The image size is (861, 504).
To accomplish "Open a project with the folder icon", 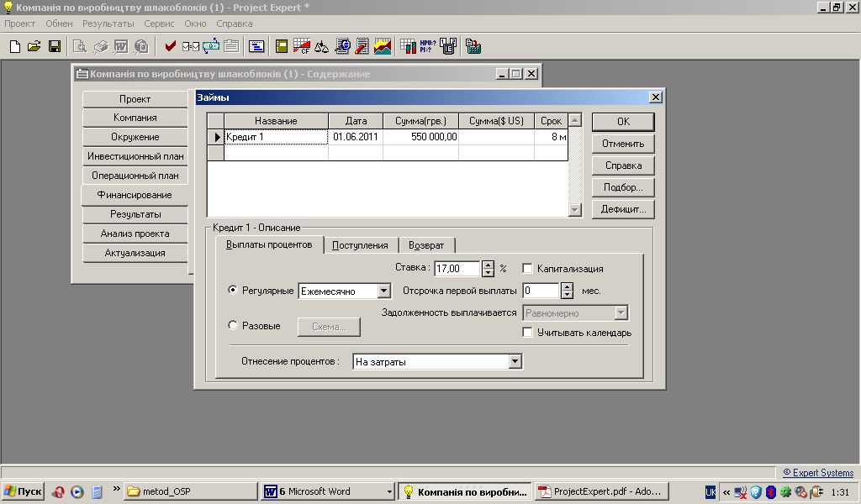I will click(x=34, y=46).
